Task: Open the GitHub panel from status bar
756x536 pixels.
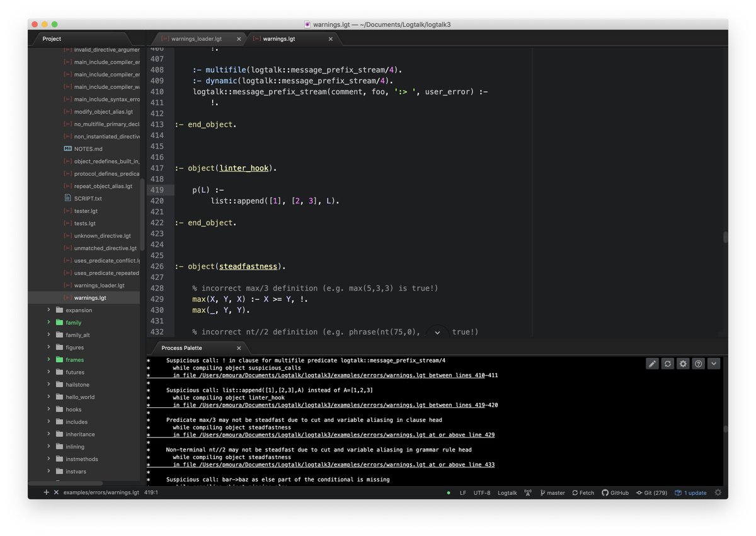Action: point(615,492)
